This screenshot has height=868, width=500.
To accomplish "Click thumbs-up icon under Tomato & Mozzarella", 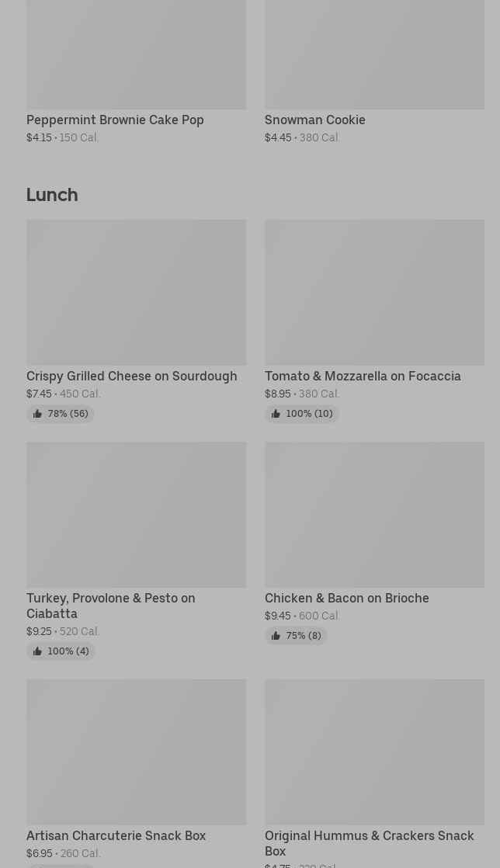I will 276,414.
